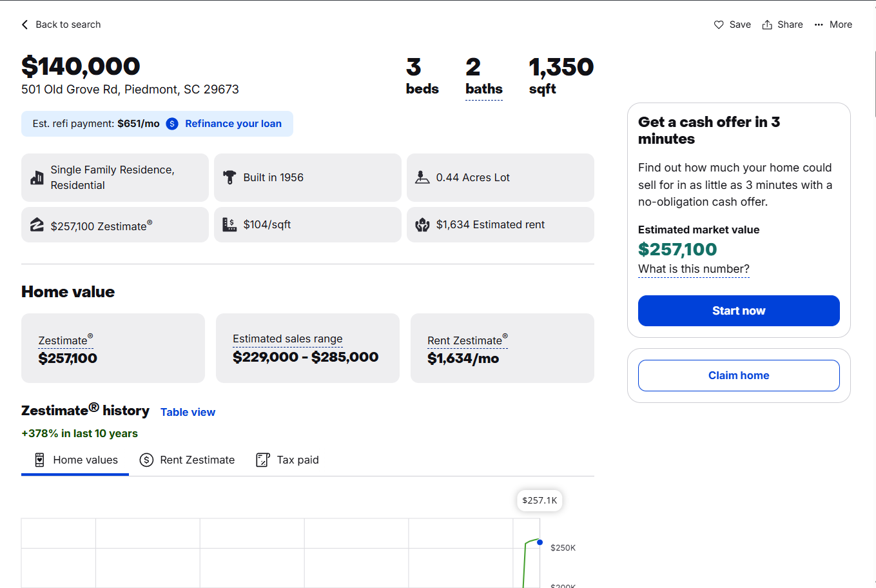
Task: Click the $1,634/mo rent value
Action: tap(463, 358)
